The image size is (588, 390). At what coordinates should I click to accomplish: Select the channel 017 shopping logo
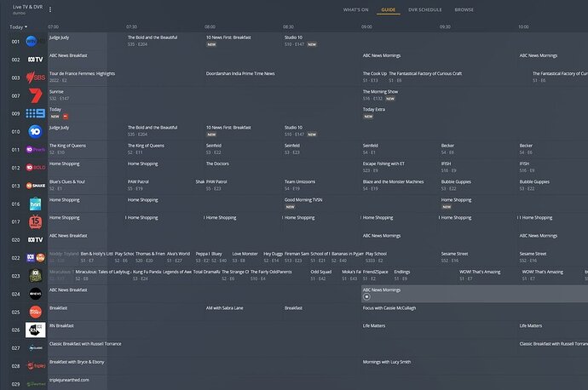click(x=35, y=221)
